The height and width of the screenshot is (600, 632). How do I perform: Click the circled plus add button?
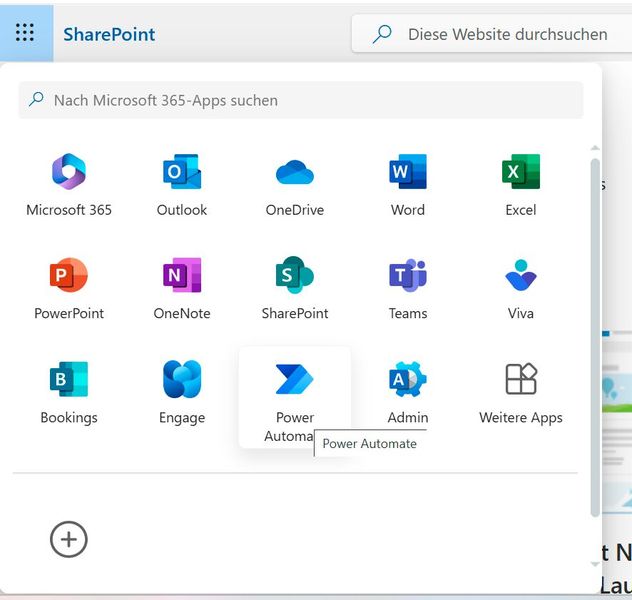69,539
